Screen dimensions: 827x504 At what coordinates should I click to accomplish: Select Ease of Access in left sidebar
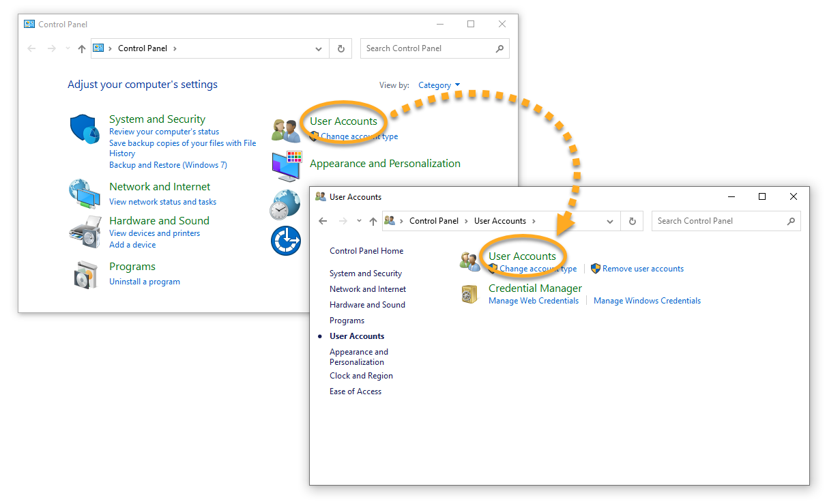point(356,391)
